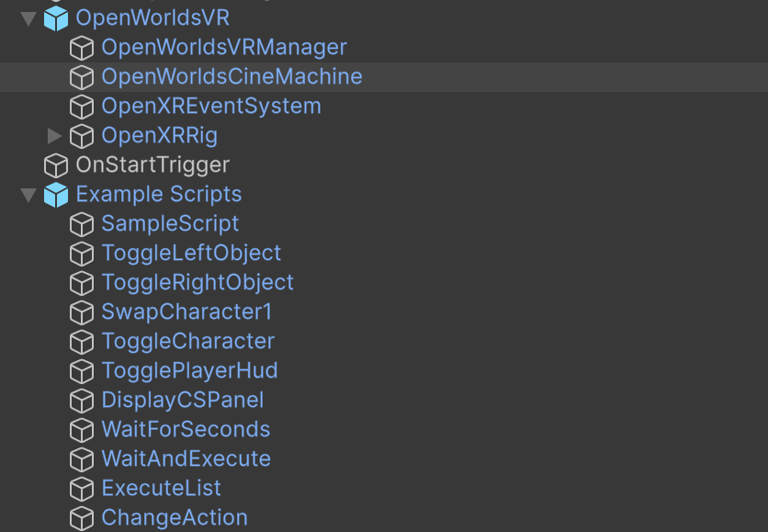Screen dimensions: 768x532
Task: Select the ToggleLeftObject item
Action: [191, 254]
